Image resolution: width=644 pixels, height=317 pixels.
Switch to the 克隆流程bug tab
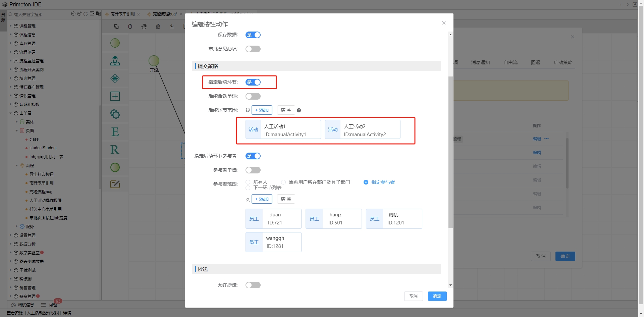pyautogui.click(x=165, y=14)
